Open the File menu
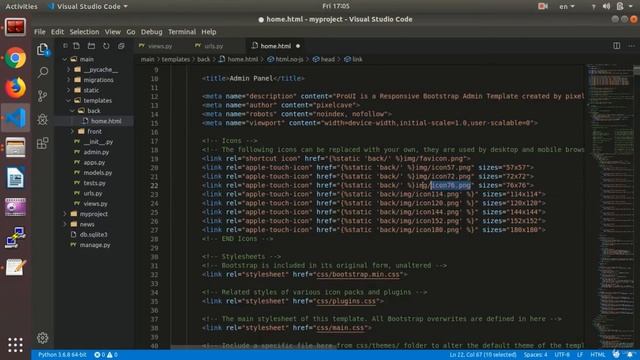640x360 pixels. pos(40,32)
